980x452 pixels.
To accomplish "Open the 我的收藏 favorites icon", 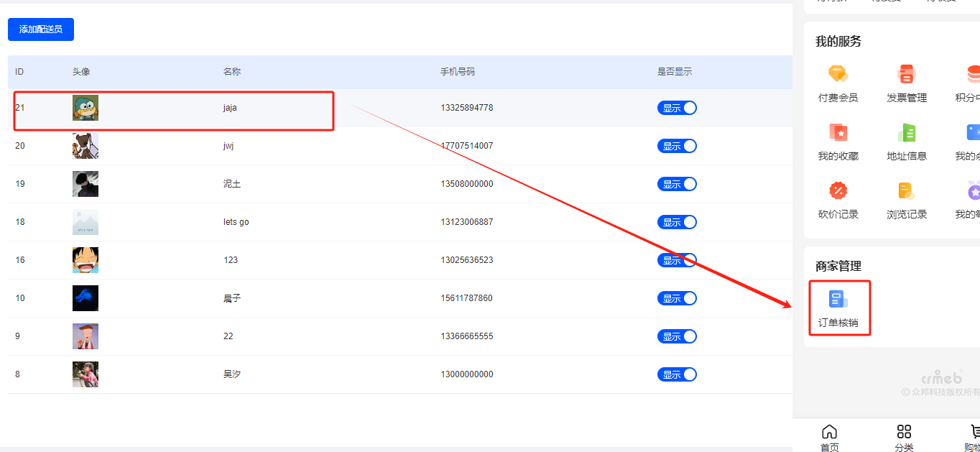I will click(x=838, y=132).
